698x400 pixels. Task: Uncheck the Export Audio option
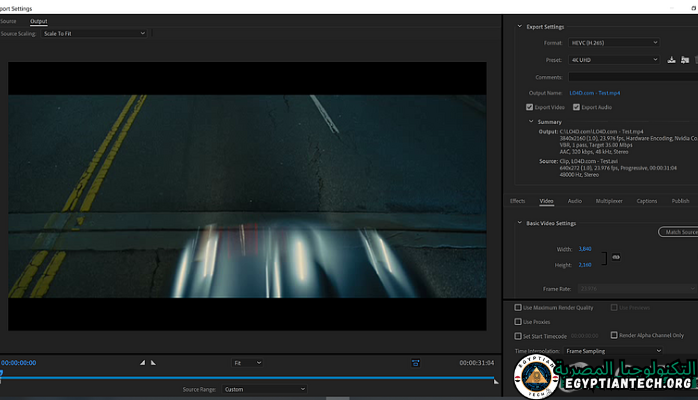[x=576, y=107]
